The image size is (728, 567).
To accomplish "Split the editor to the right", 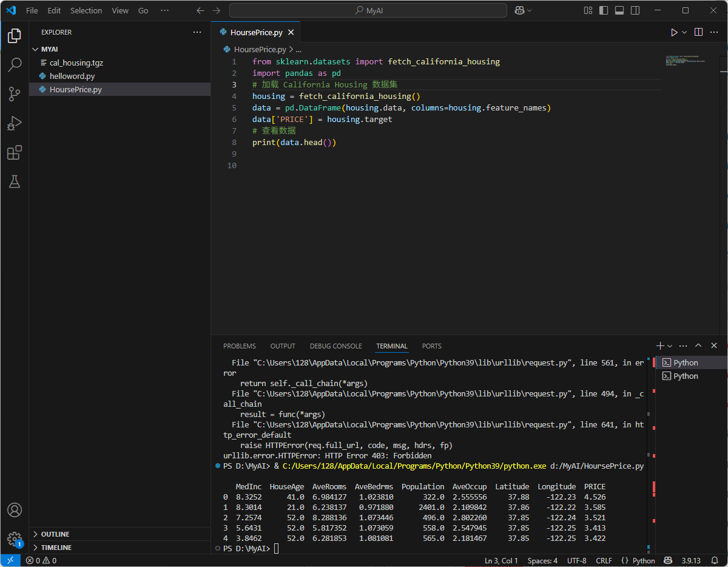I will tap(698, 32).
